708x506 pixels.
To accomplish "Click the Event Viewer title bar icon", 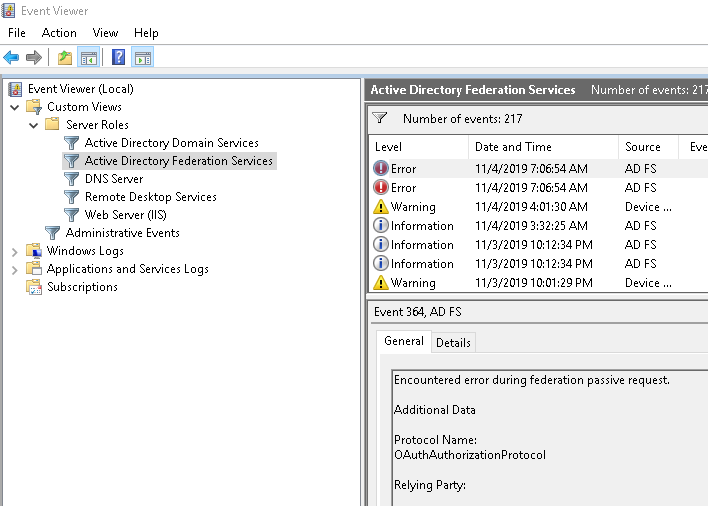I will tap(8, 10).
